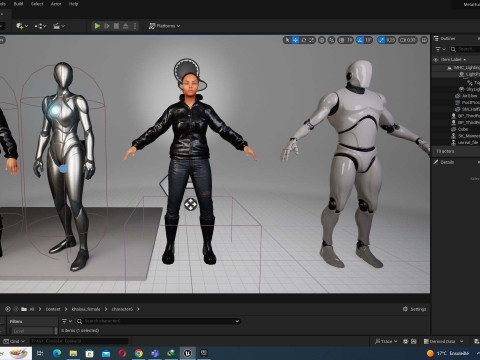Click the stop simulation square button
The image size is (480, 360).
tap(116, 26)
